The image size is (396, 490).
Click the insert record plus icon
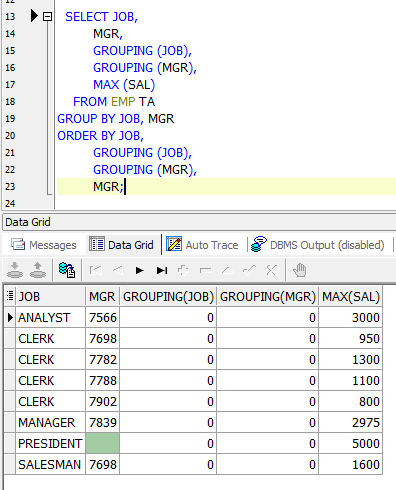point(183,270)
